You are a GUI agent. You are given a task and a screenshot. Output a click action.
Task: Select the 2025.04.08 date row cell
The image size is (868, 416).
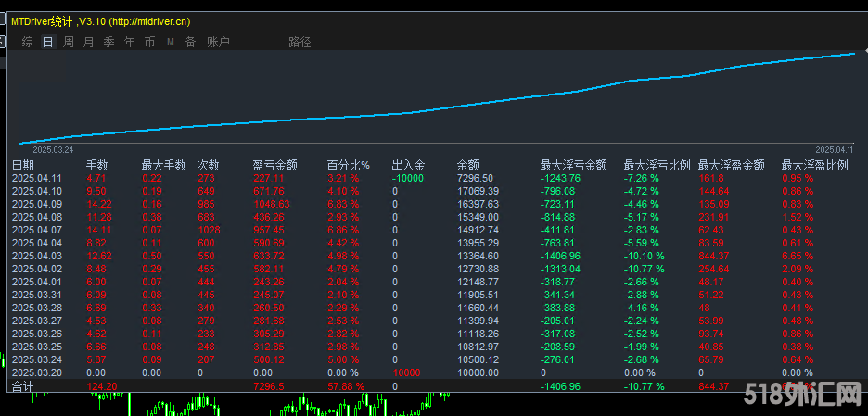(36, 217)
